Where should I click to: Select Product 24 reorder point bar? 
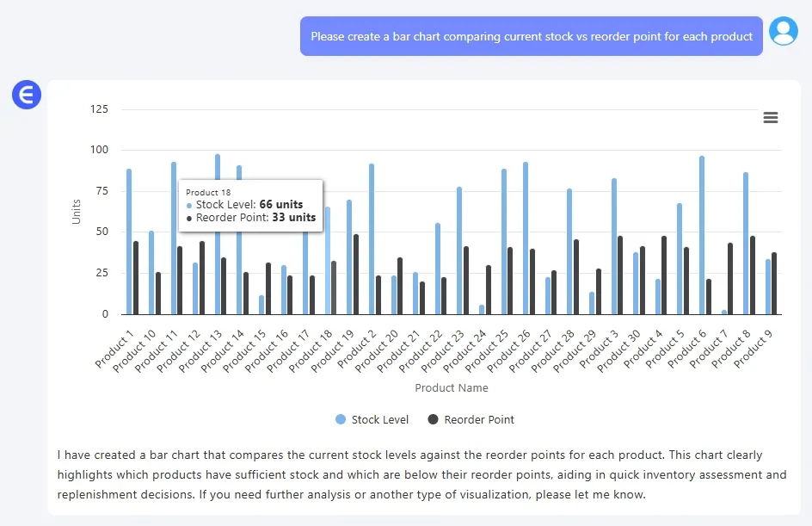pos(489,291)
